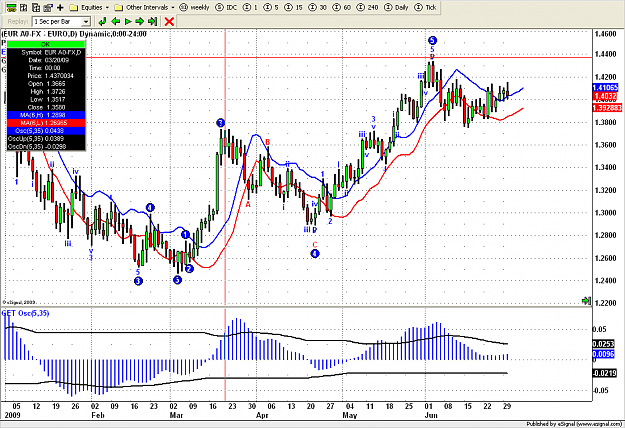Click the MA(6,H) 1.2898 blue row
625x428 pixels.
point(46,115)
